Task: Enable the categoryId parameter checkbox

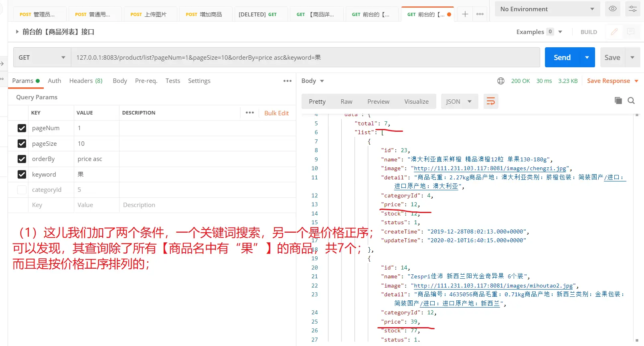Action: tap(22, 190)
